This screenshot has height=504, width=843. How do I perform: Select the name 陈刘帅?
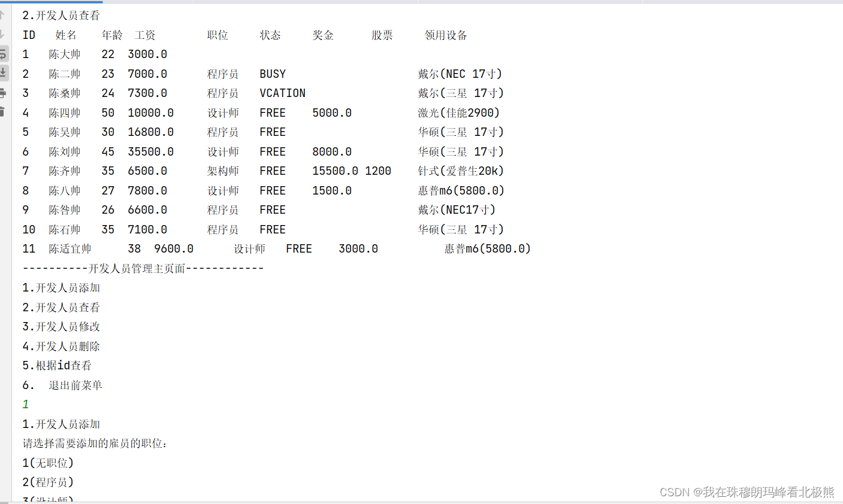pyautogui.click(x=65, y=151)
